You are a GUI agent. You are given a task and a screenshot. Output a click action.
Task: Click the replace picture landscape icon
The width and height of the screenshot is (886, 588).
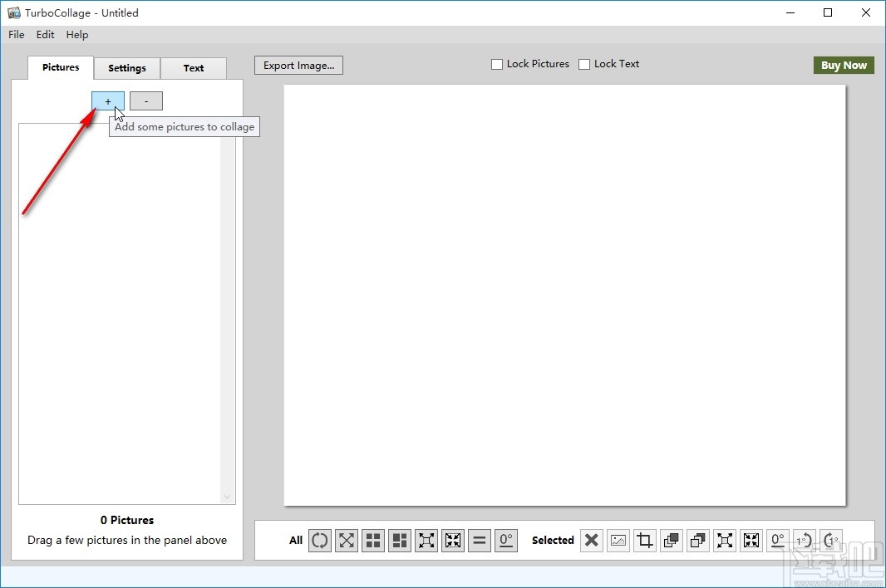pyautogui.click(x=618, y=541)
